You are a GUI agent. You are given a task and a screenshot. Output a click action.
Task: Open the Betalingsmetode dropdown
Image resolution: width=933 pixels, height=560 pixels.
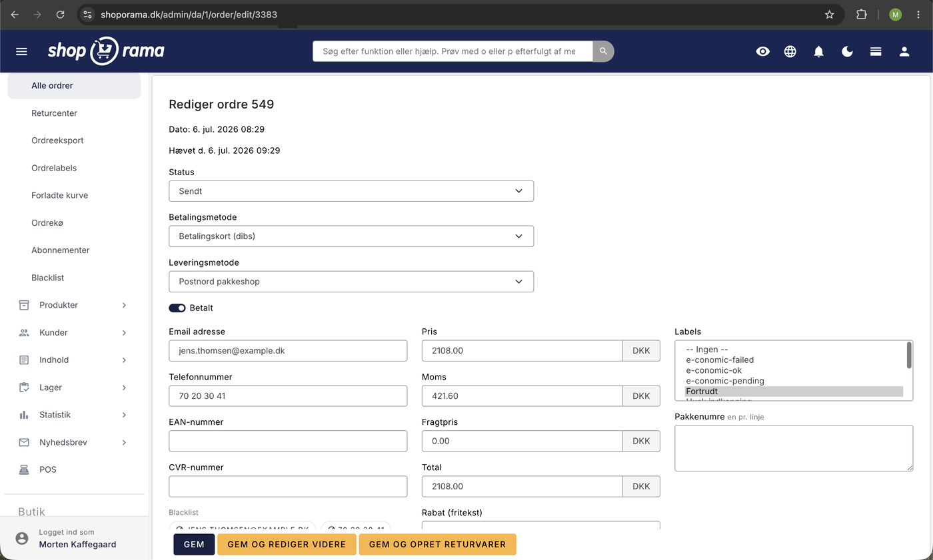(x=351, y=236)
